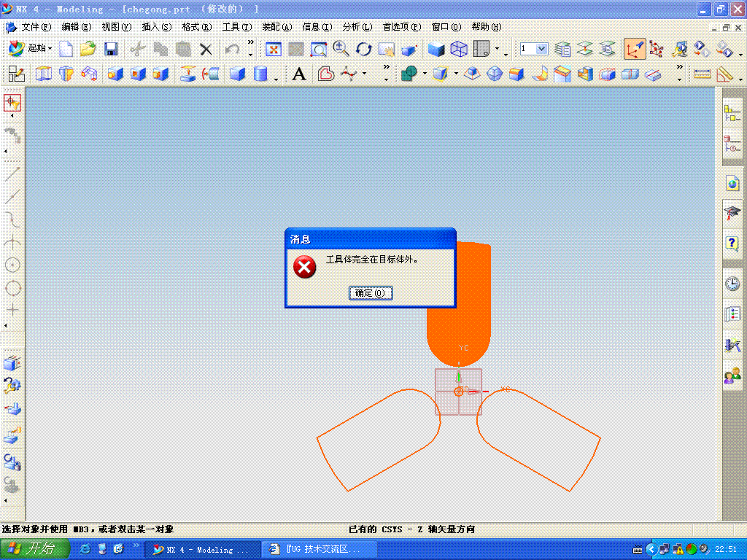
Task: Open Internet Explorer side tab
Action: pyautogui.click(x=732, y=183)
